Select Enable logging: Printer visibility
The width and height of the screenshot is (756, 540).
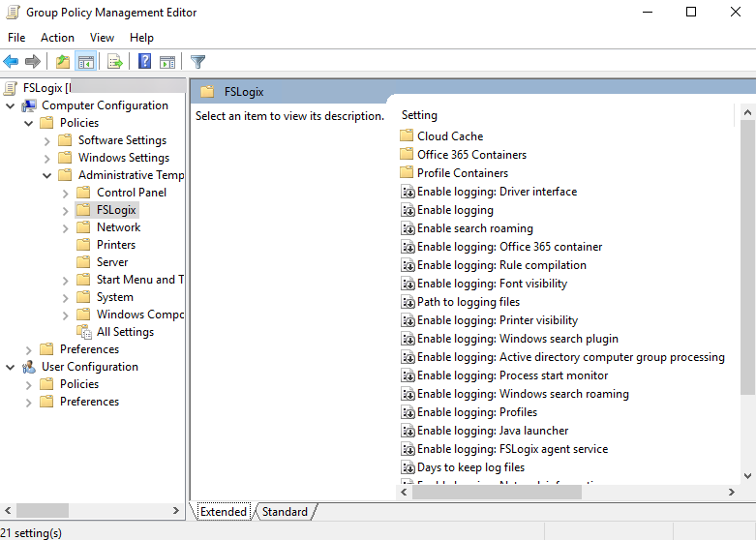pos(498,320)
